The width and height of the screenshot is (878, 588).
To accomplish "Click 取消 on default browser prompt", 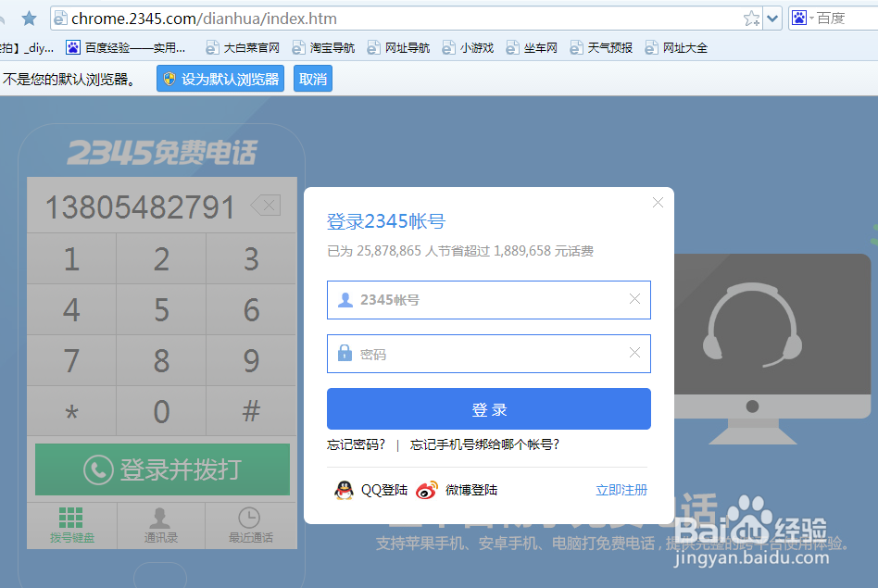I will pyautogui.click(x=313, y=79).
